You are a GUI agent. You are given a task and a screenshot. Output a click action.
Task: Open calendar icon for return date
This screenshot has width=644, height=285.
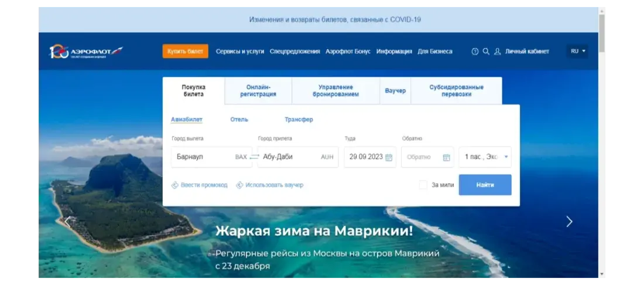447,157
